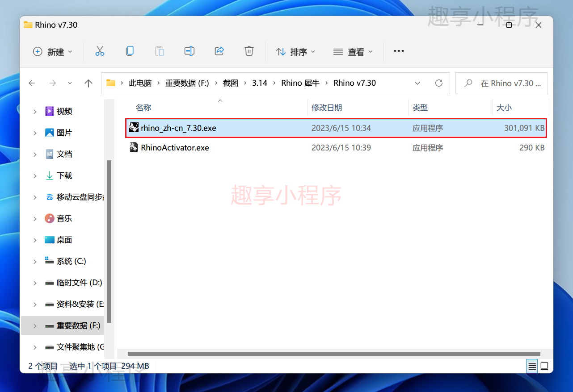Select 文件聚集地 (G:) in sidebar

pyautogui.click(x=80, y=347)
